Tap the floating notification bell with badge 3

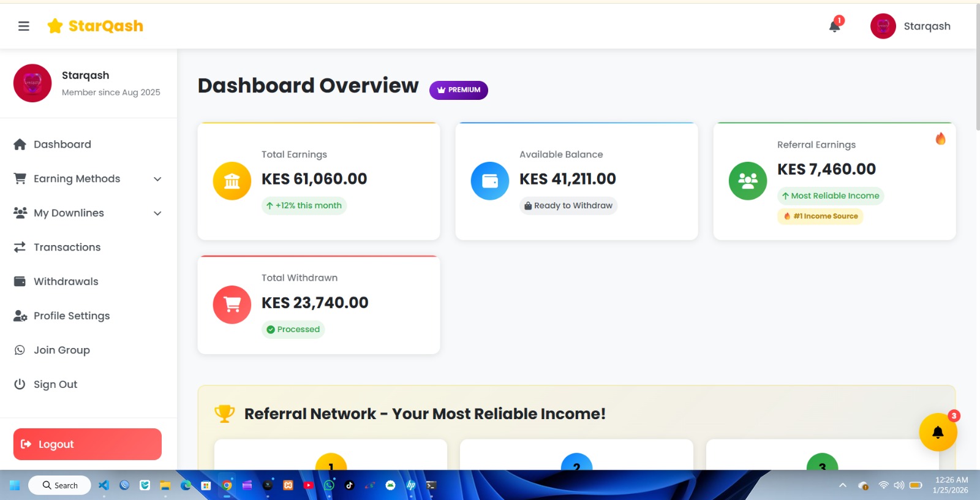[938, 431]
